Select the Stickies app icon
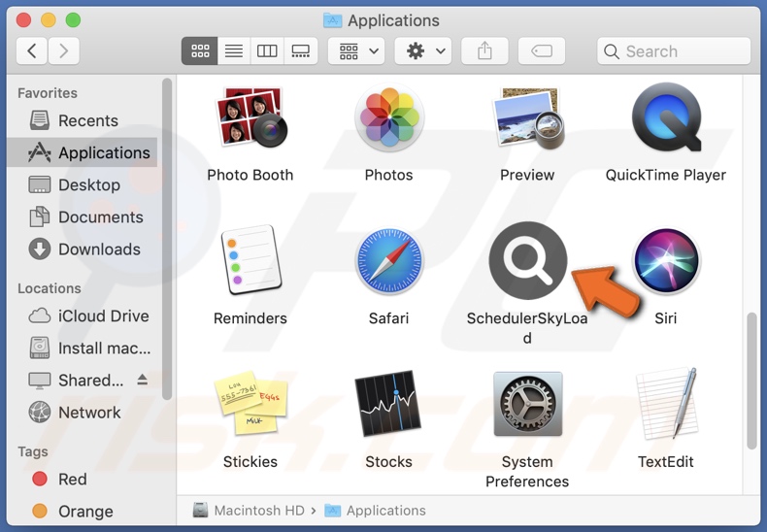 (250, 403)
